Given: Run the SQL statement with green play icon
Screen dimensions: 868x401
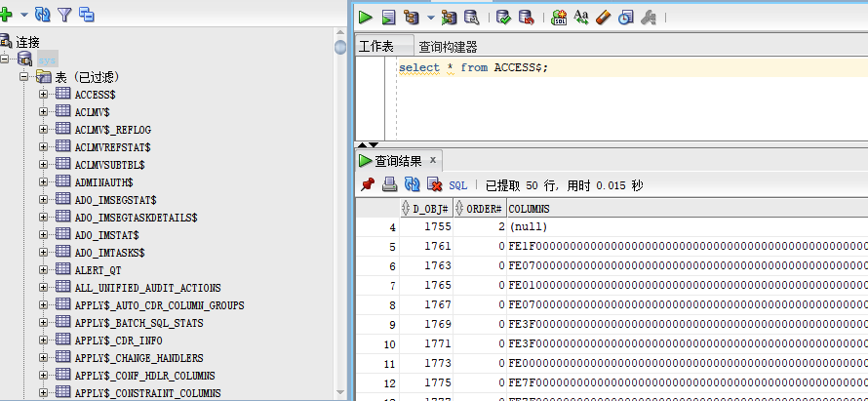Looking at the screenshot, I should pos(366,18).
